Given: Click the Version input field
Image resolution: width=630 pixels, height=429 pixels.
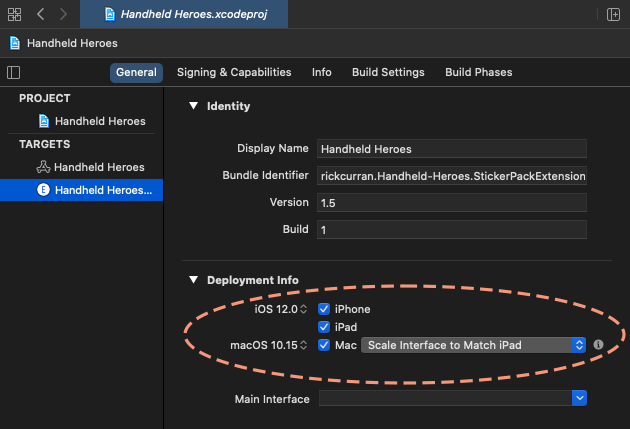Looking at the screenshot, I should [452, 202].
